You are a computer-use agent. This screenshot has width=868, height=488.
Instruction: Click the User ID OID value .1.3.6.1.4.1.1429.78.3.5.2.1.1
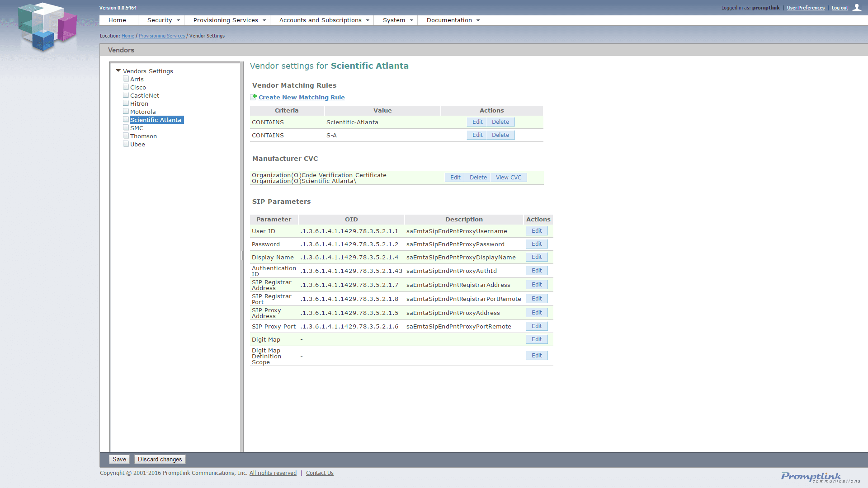pos(349,231)
